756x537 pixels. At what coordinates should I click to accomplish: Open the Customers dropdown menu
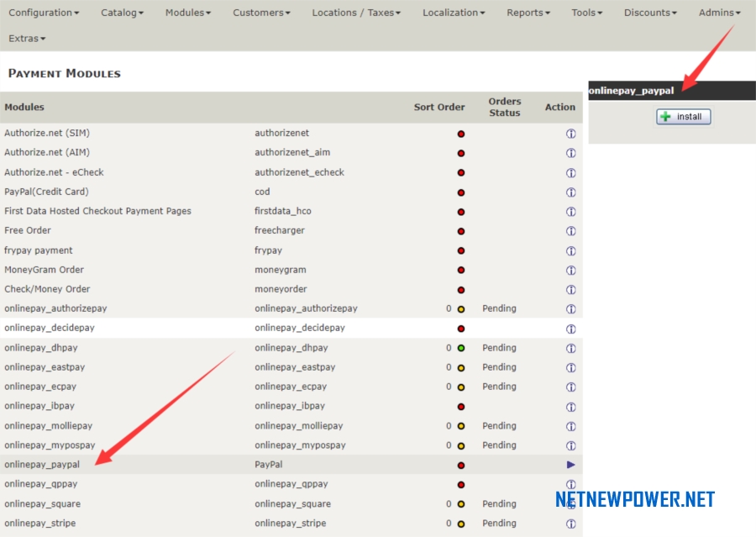pos(261,13)
